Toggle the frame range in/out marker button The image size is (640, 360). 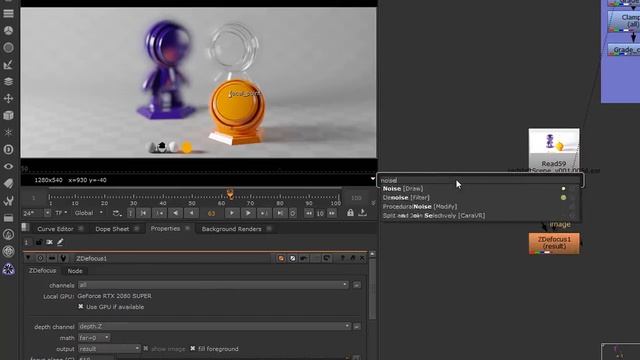click(x=131, y=213)
